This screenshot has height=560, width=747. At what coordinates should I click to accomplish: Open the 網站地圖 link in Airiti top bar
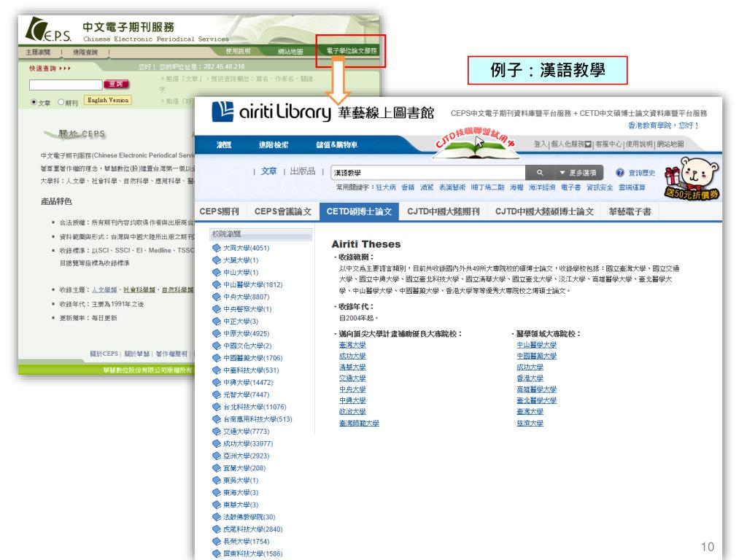670,144
